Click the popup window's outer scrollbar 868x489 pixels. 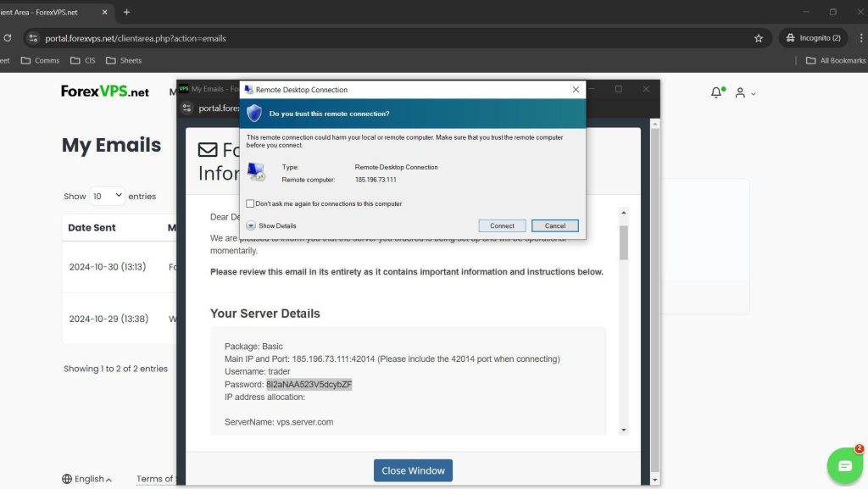(x=655, y=302)
